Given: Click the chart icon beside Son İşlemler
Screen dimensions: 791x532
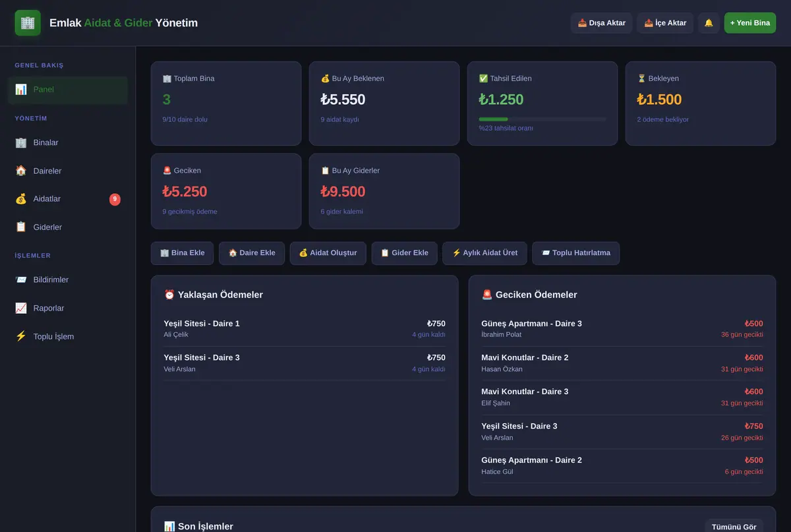Looking at the screenshot, I should (x=169, y=527).
